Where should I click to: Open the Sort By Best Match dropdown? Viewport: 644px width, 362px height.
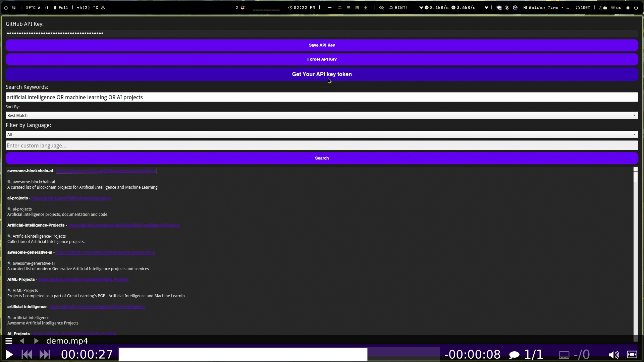pyautogui.click(x=322, y=115)
